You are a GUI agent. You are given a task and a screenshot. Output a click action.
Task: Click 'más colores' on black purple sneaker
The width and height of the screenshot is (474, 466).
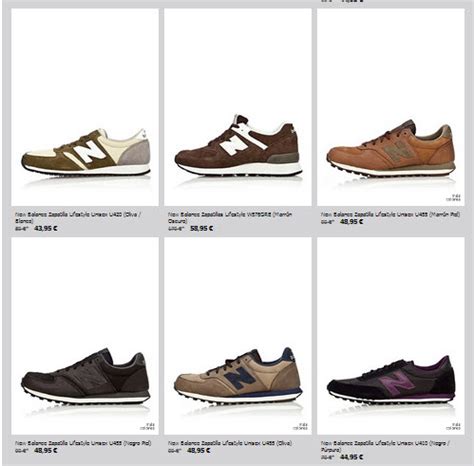click(x=454, y=427)
